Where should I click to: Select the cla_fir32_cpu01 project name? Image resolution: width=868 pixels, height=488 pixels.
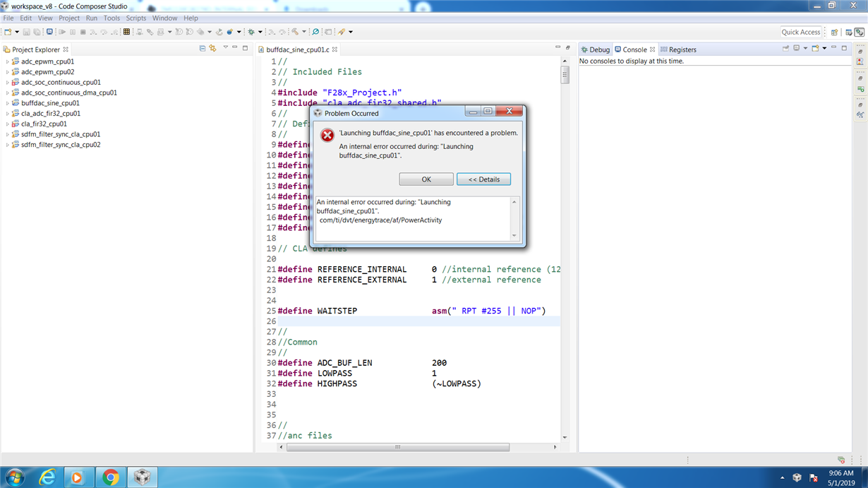(x=44, y=124)
